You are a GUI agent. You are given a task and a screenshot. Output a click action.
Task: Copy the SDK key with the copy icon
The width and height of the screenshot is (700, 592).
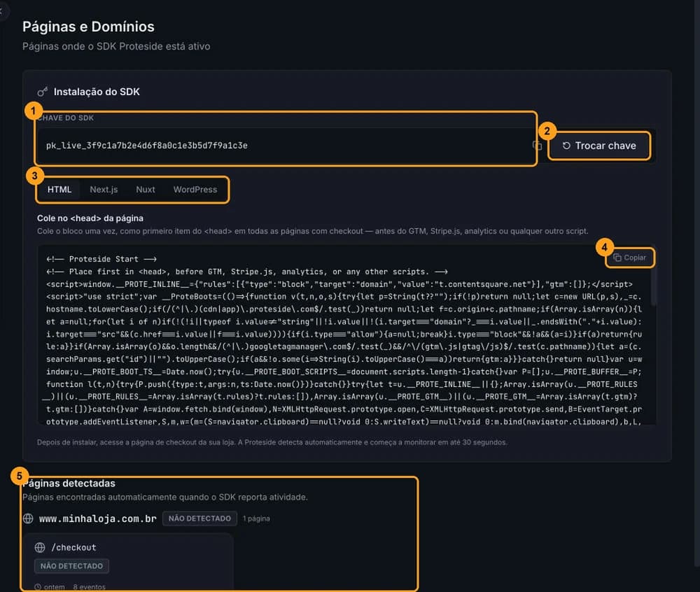537,146
